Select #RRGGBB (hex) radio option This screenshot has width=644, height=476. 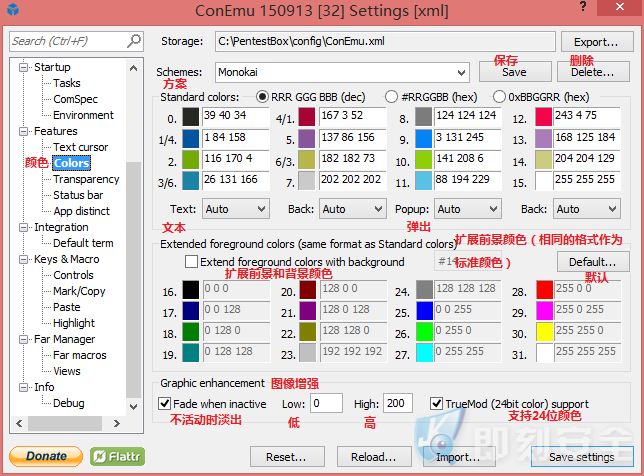tap(391, 97)
